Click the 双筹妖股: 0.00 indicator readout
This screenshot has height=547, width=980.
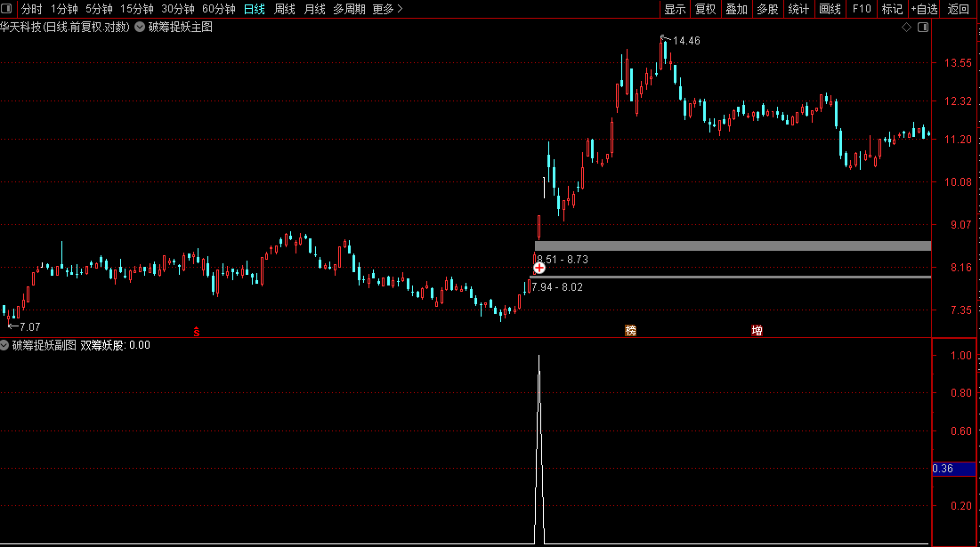coord(115,345)
